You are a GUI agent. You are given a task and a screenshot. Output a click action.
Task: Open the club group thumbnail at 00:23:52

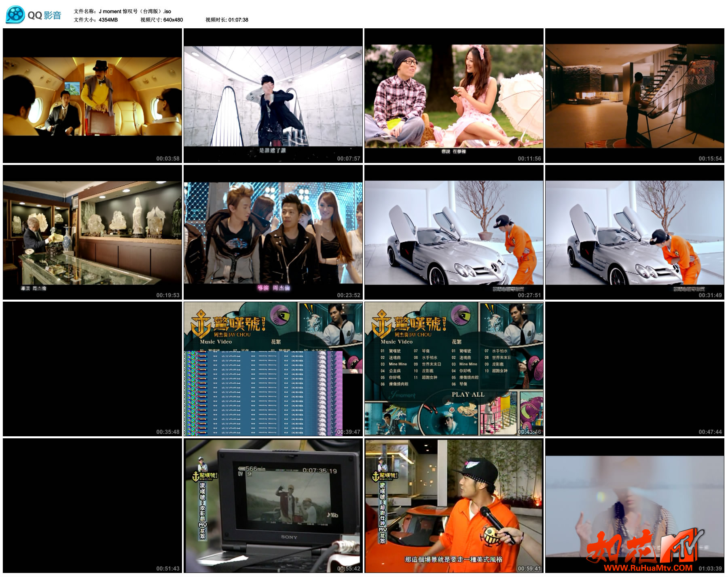tap(273, 232)
